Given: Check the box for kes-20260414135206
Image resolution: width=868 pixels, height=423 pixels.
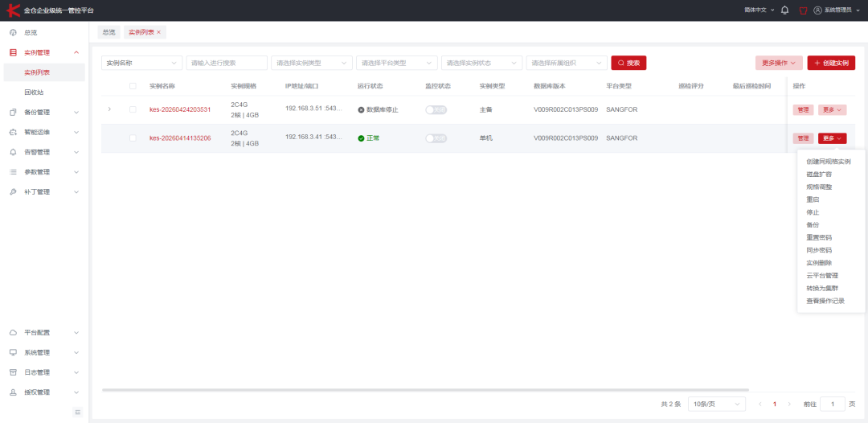Looking at the screenshot, I should (x=133, y=138).
